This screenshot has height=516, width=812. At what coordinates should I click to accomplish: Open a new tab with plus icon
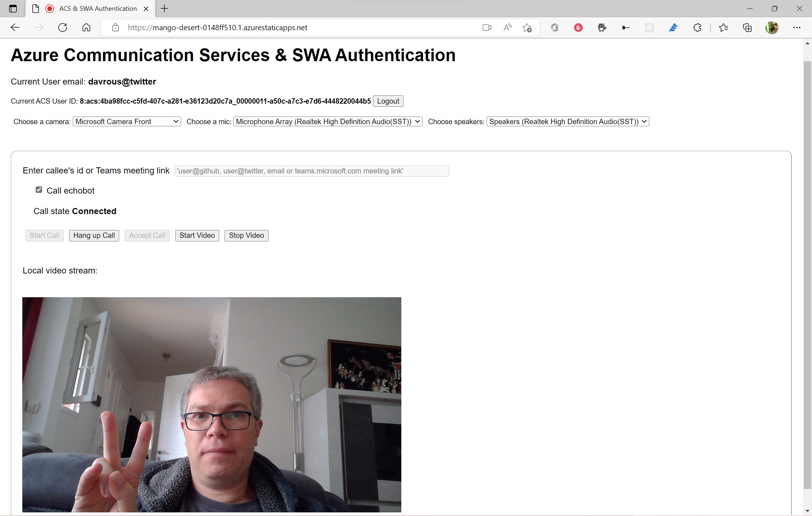tap(164, 9)
